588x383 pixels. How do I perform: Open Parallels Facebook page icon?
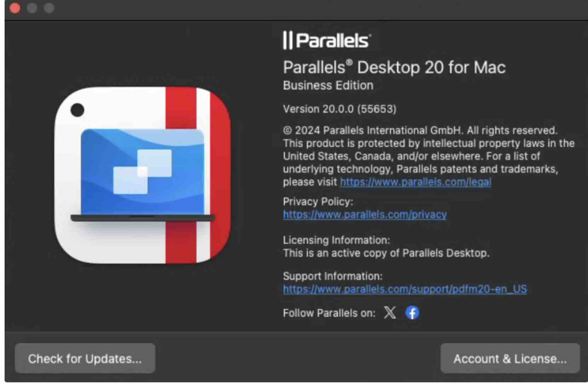[x=412, y=313]
